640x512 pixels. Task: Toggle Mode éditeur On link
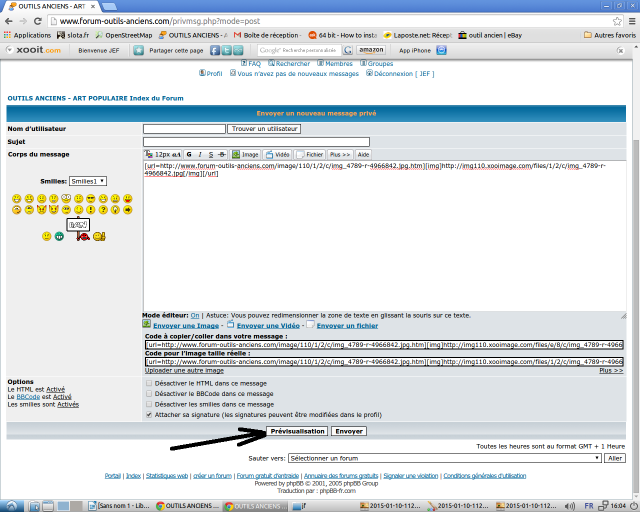195,316
